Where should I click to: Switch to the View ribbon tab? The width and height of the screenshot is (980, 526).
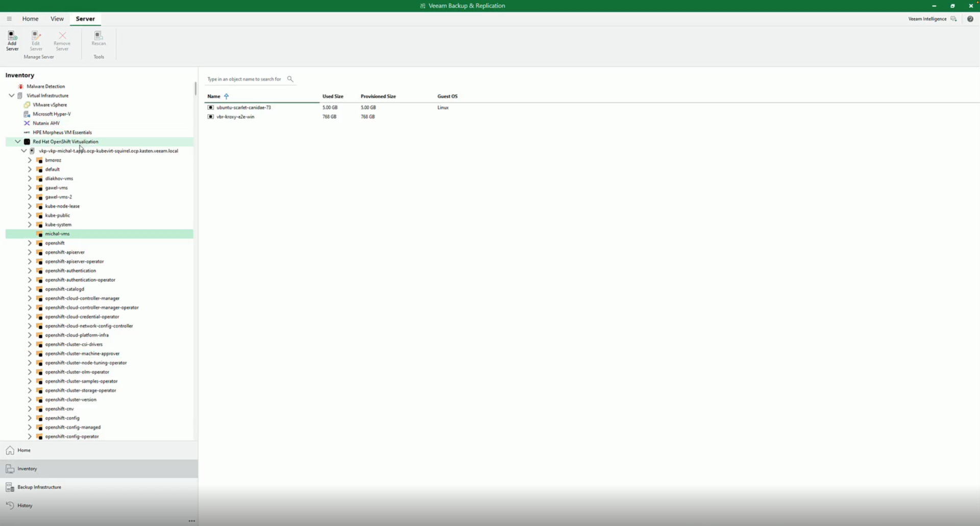click(x=57, y=19)
